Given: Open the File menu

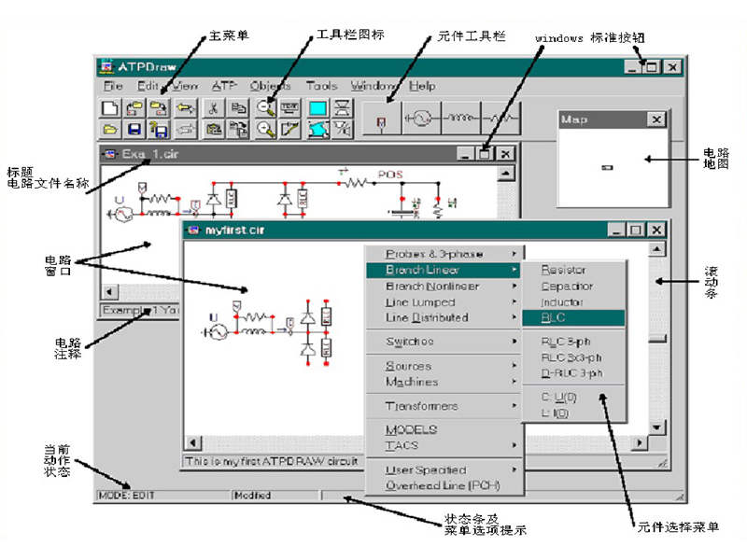Looking at the screenshot, I should (113, 86).
